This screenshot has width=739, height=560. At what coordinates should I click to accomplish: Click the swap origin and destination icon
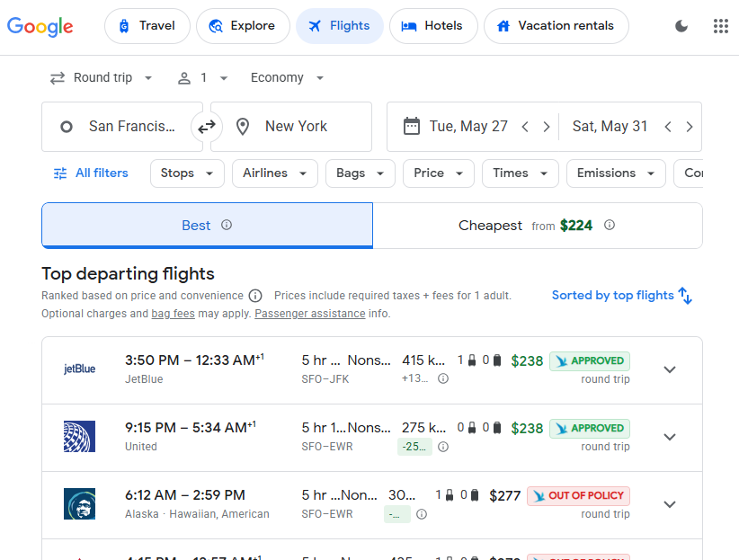pyautogui.click(x=207, y=127)
